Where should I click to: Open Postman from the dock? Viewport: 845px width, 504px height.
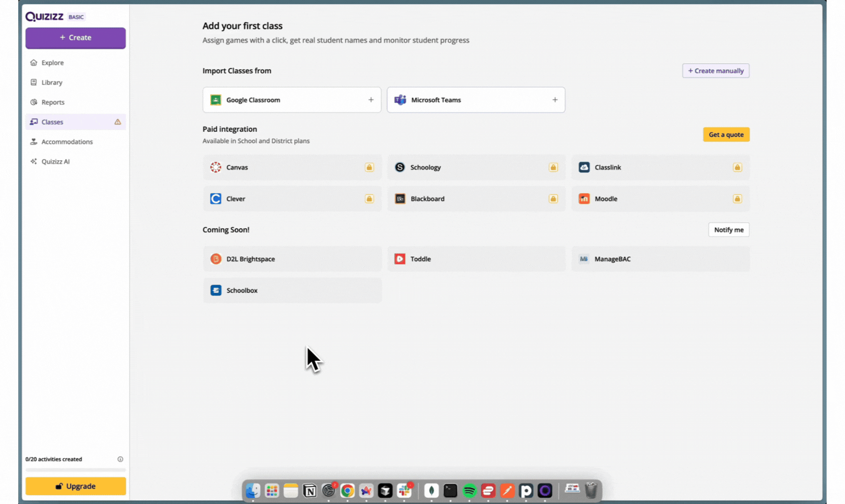tap(507, 491)
